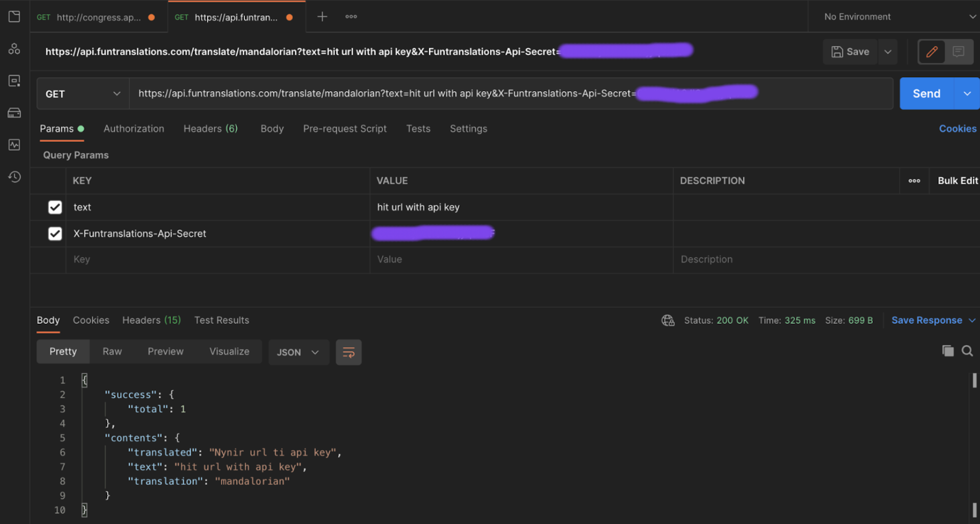The image size is (980, 524).
Task: Click into the request URL field
Action: (511, 94)
